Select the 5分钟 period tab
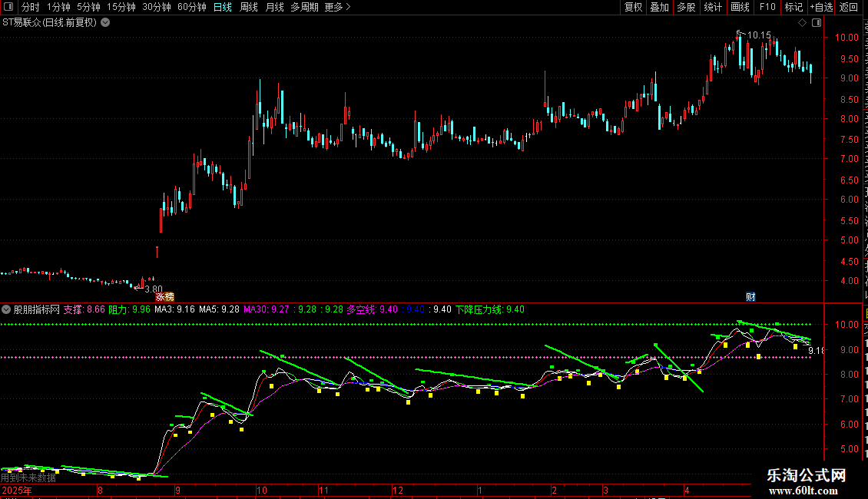The height and width of the screenshot is (499, 868). coord(88,7)
